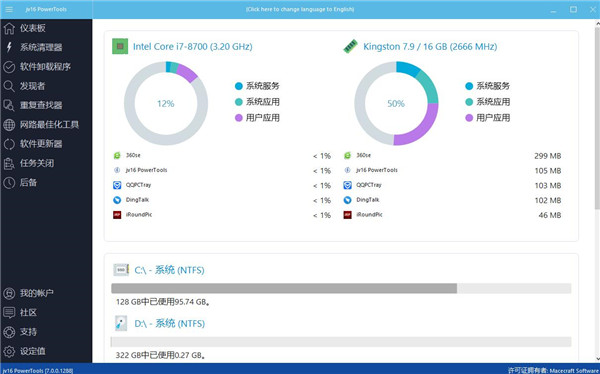Click the blue 系统服务 swatch in CPU legend
This screenshot has width=600, height=374.
point(239,86)
